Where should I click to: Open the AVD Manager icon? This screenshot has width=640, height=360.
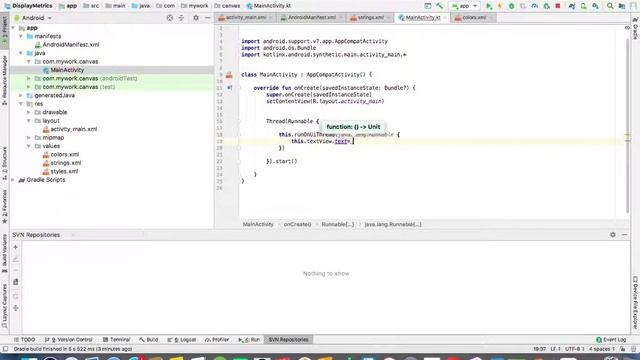(x=584, y=6)
